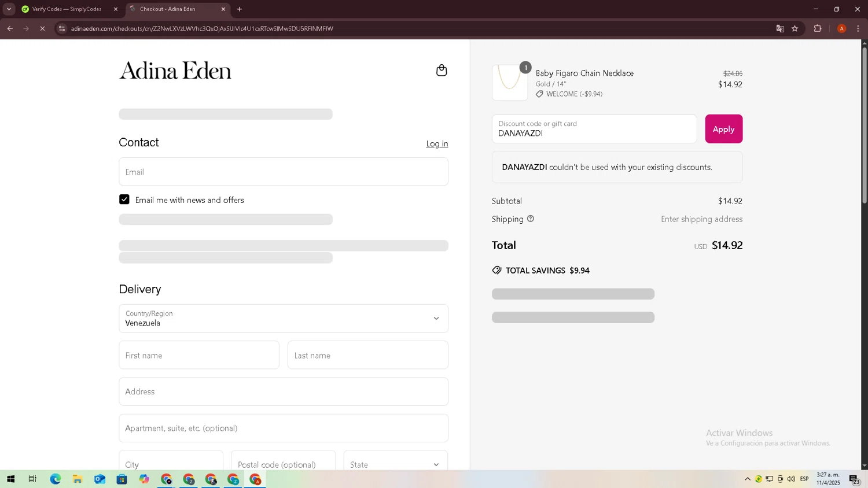Click the Last name field
The height and width of the screenshot is (488, 868).
pos(368,355)
